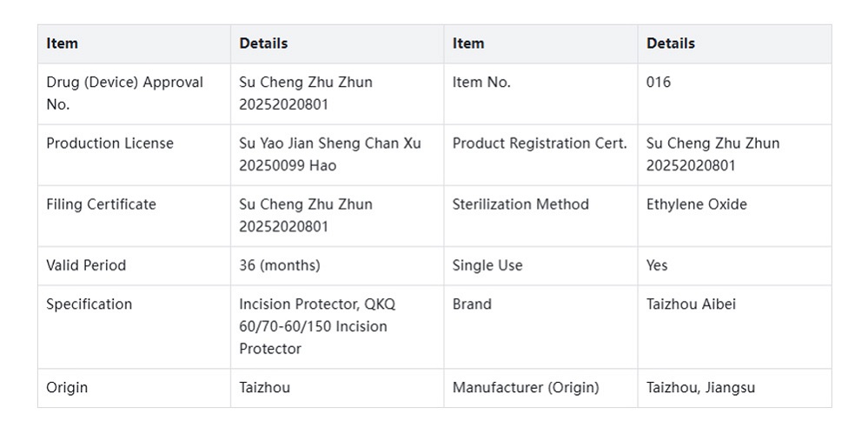This screenshot has height=434, width=868.
Task: Click the Product Registration Cert. label cell
Action: 539,144
